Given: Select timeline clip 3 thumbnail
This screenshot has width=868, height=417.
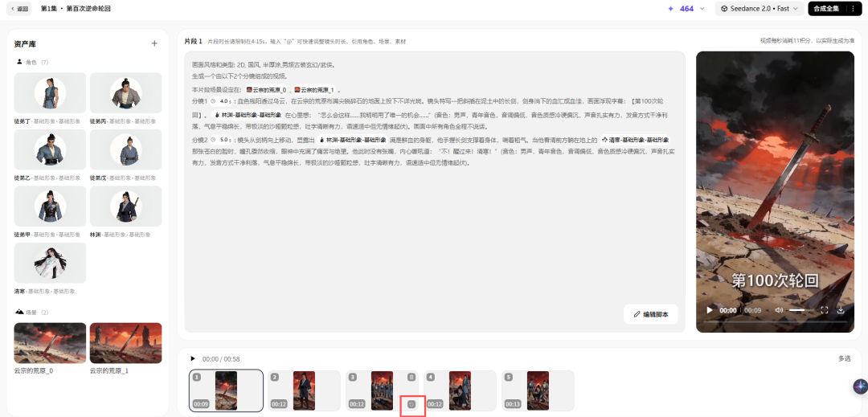Looking at the screenshot, I should tap(382, 390).
